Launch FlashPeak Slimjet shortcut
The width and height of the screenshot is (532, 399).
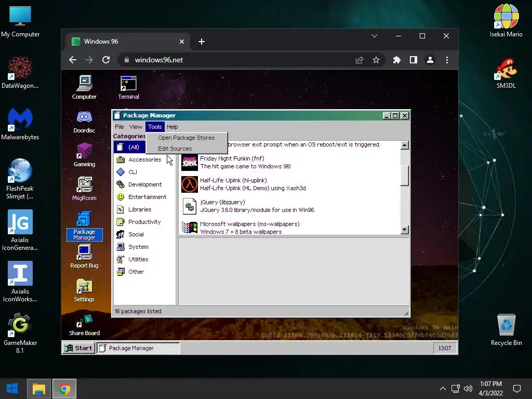pos(20,179)
